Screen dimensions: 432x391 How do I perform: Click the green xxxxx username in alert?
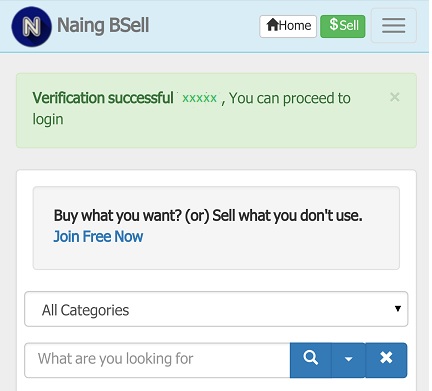(199, 98)
